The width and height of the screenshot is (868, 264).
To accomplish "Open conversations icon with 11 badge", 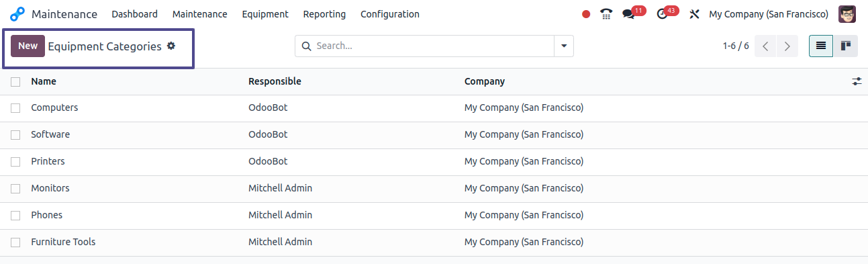I will point(633,13).
